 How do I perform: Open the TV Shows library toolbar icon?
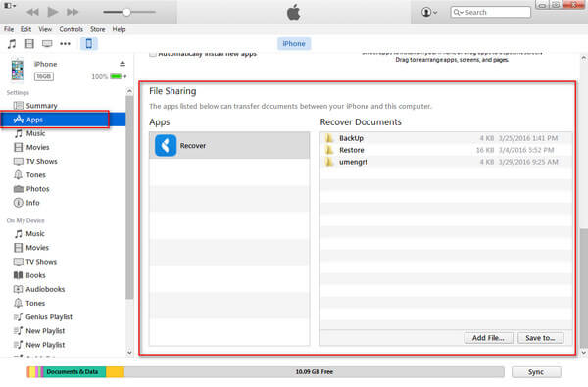pos(47,44)
